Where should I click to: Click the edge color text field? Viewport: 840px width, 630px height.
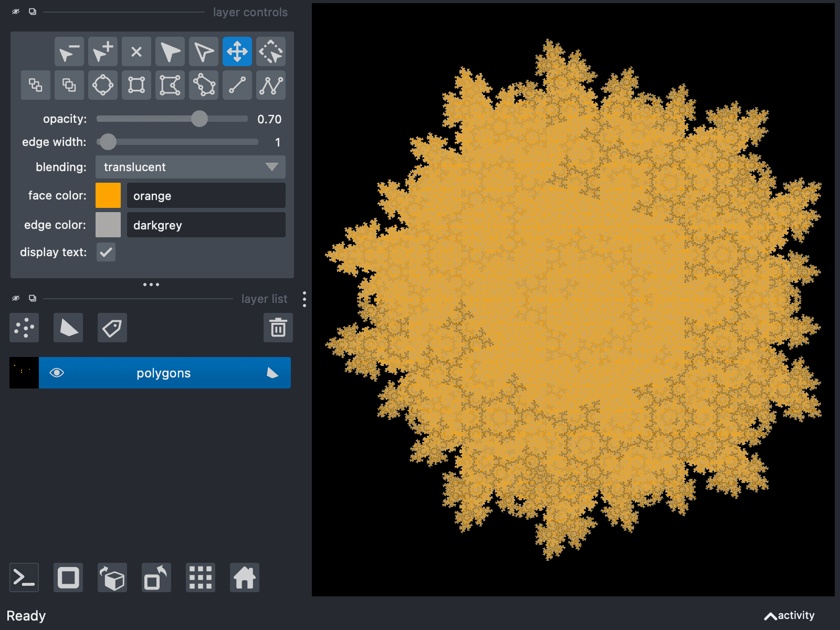coord(206,225)
